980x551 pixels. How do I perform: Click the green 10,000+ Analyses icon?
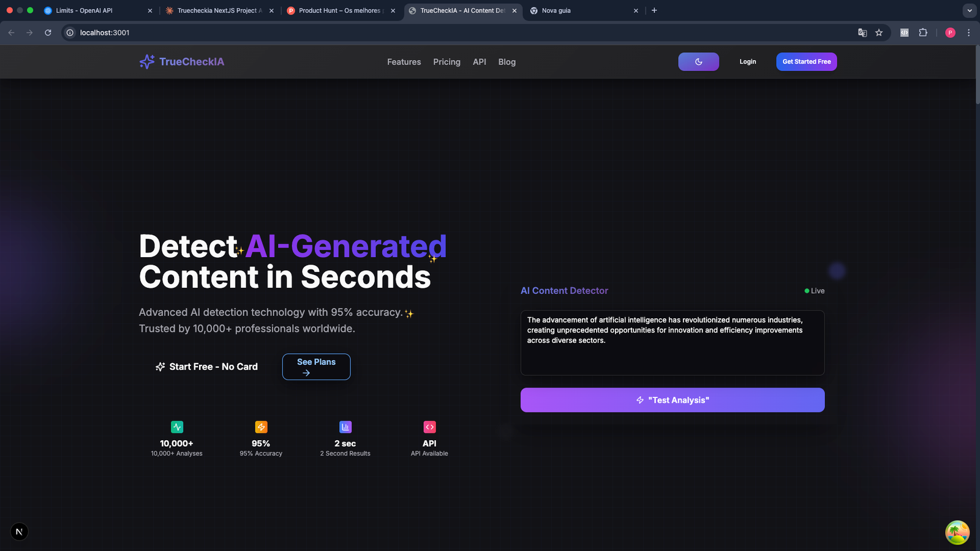click(177, 427)
